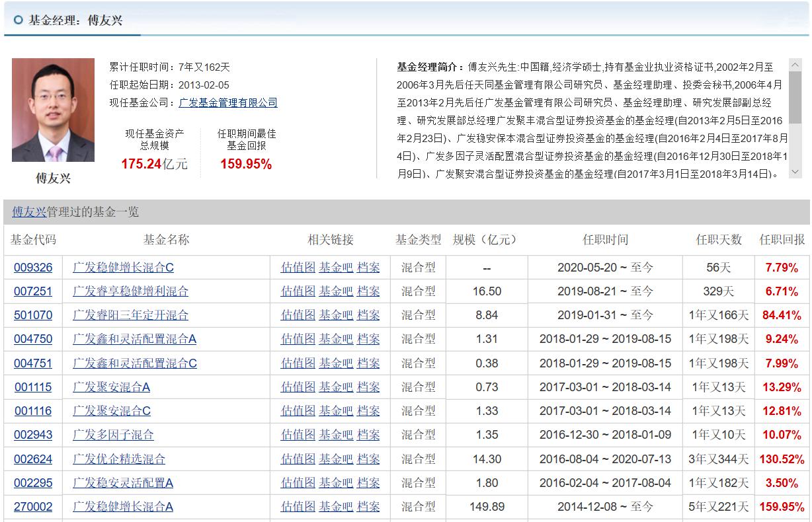Open 广发聚安混合A fund page
The image size is (812, 522).
coord(111,387)
